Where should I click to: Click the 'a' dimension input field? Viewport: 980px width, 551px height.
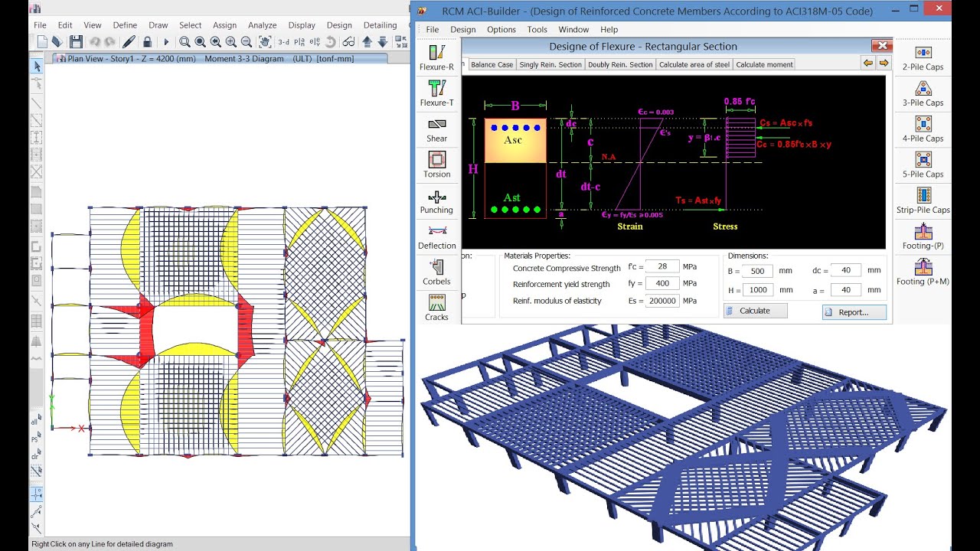tap(846, 289)
